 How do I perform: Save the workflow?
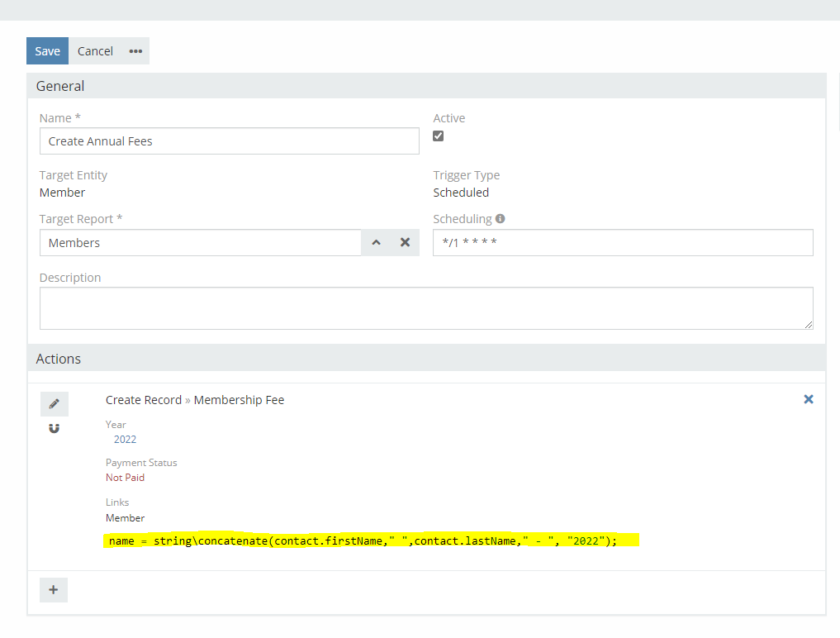click(47, 51)
